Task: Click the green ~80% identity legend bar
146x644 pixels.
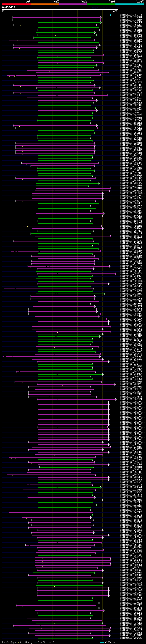Action: click(101, 4)
